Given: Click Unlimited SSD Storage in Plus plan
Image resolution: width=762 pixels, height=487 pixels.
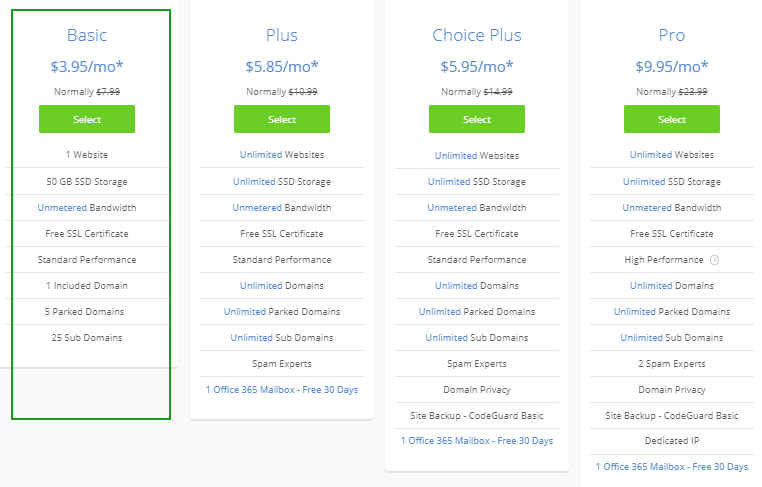Looking at the screenshot, I should pyautogui.click(x=282, y=182).
